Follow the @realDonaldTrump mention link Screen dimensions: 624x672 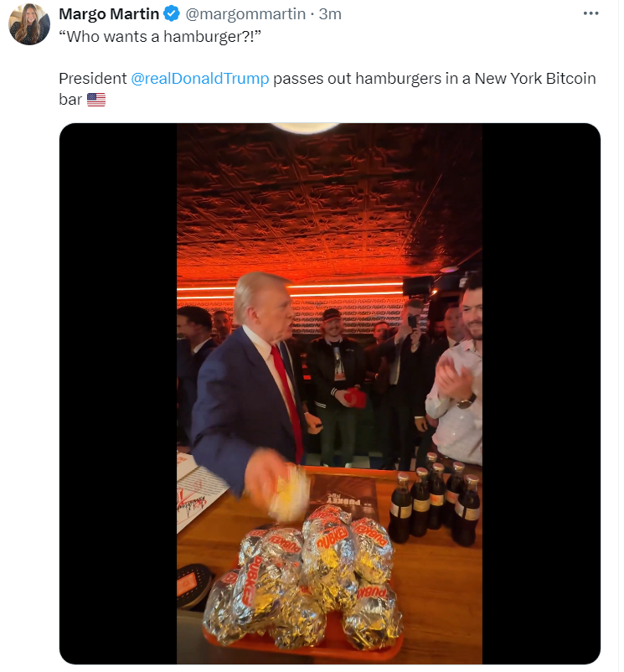200,79
